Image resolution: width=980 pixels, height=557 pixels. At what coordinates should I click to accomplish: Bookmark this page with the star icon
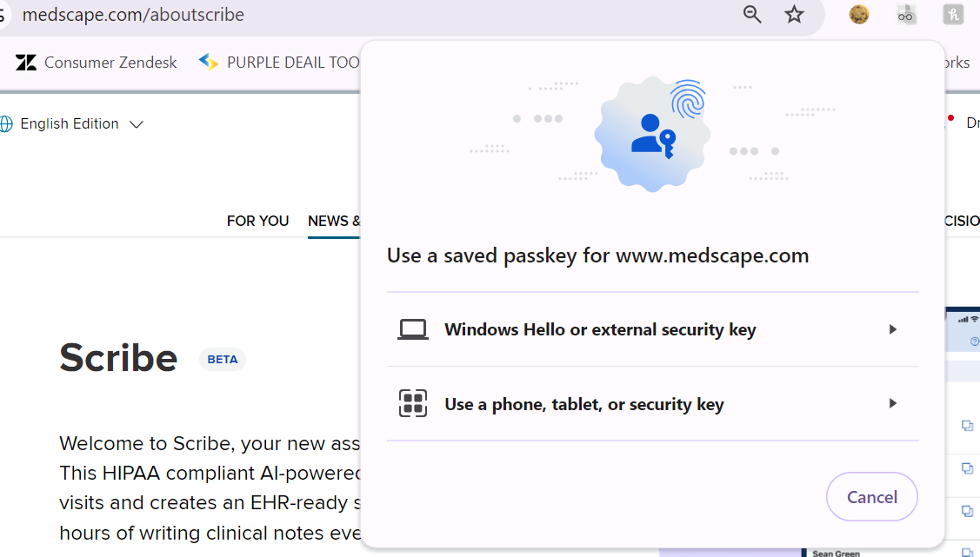pyautogui.click(x=794, y=14)
